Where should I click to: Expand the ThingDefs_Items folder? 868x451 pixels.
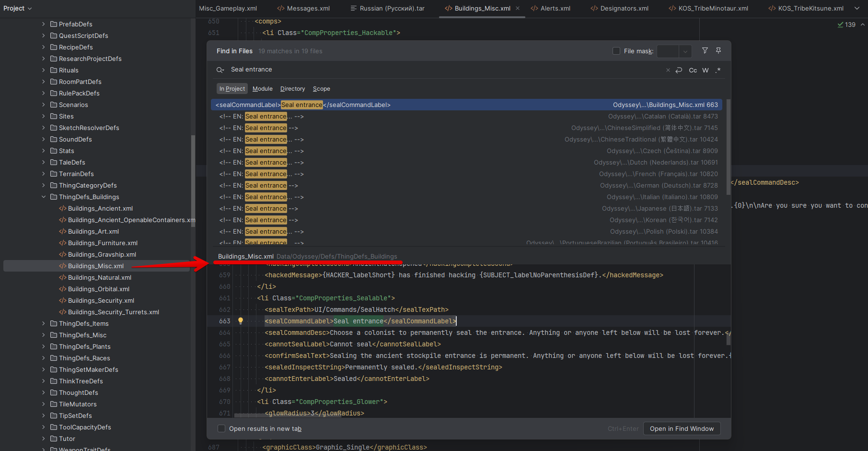click(44, 323)
